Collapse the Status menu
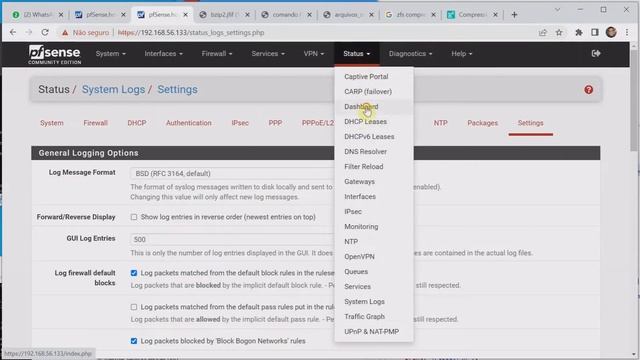 357,53
